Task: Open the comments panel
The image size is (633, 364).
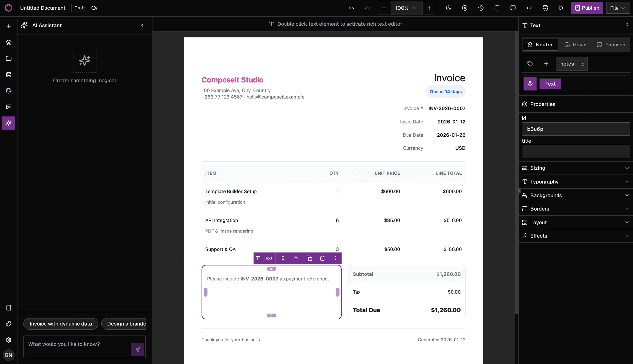Action: coord(513,8)
